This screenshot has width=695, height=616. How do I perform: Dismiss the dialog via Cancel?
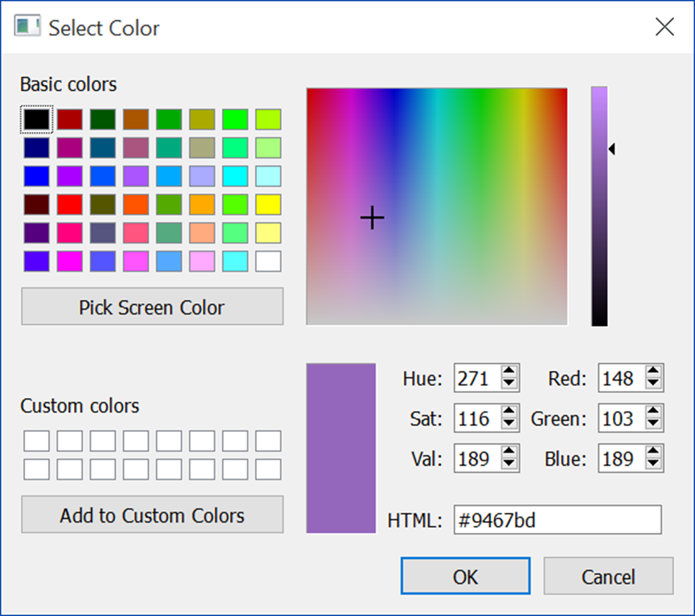coord(608,576)
